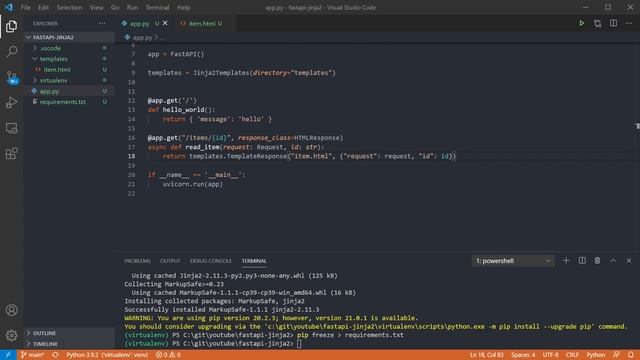This screenshot has height=360, width=640.
Task: Open editor More Actions ellipsis
Action: point(629,23)
